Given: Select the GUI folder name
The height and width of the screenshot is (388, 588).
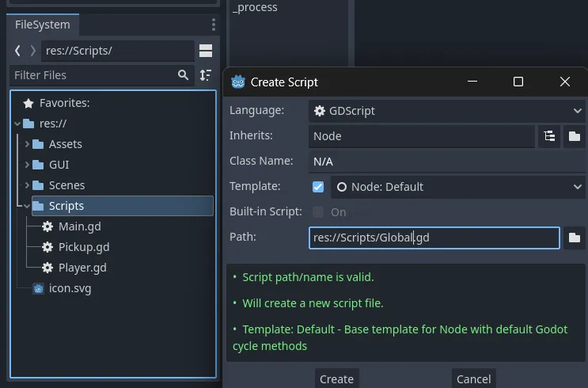Looking at the screenshot, I should tap(59, 165).
